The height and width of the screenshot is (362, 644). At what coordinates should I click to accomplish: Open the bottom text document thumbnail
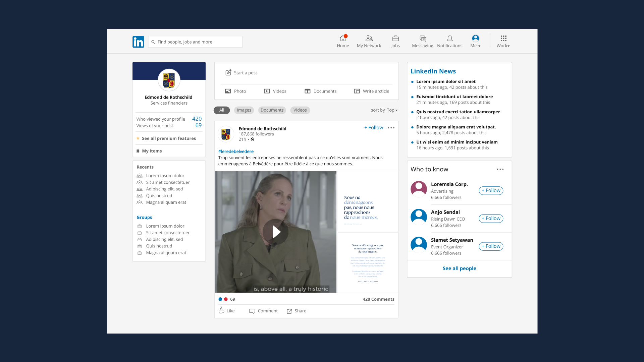pos(368,263)
